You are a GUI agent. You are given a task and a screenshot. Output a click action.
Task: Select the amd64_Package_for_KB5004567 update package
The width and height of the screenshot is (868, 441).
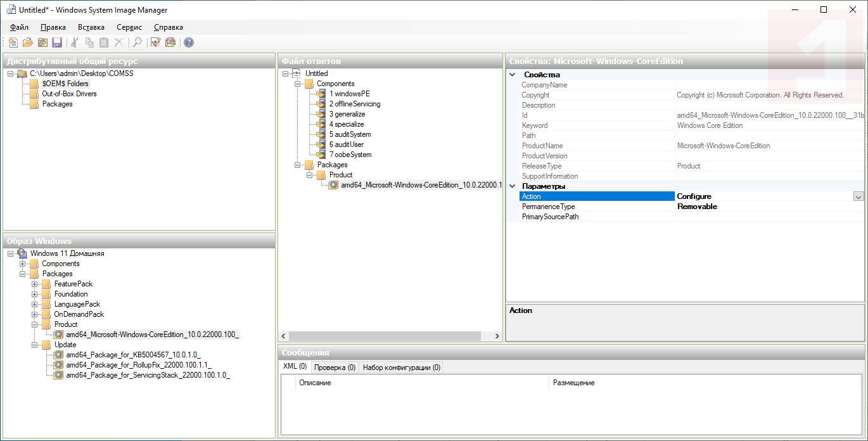(133, 355)
